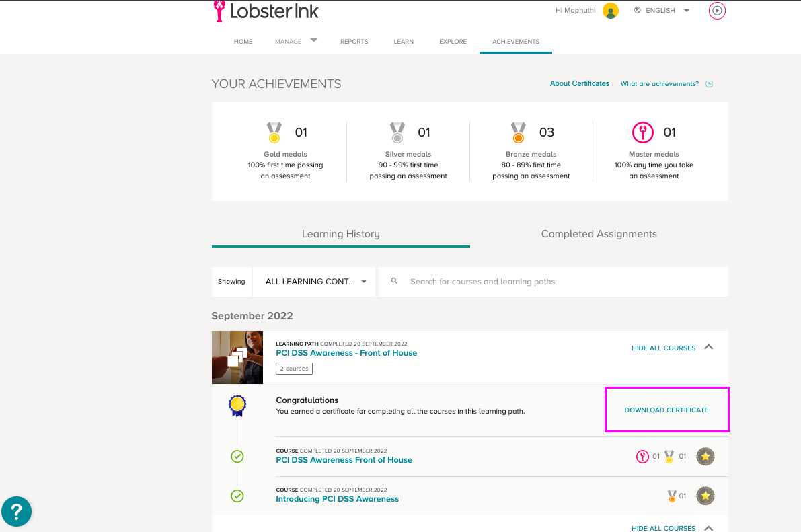Click the Congratulations heading text
801x532 pixels.
click(x=307, y=400)
